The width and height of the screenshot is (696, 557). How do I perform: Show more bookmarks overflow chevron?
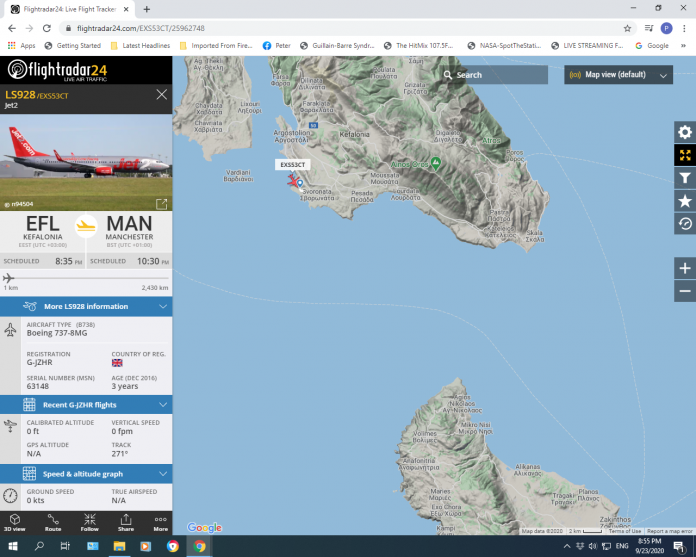[x=683, y=46]
